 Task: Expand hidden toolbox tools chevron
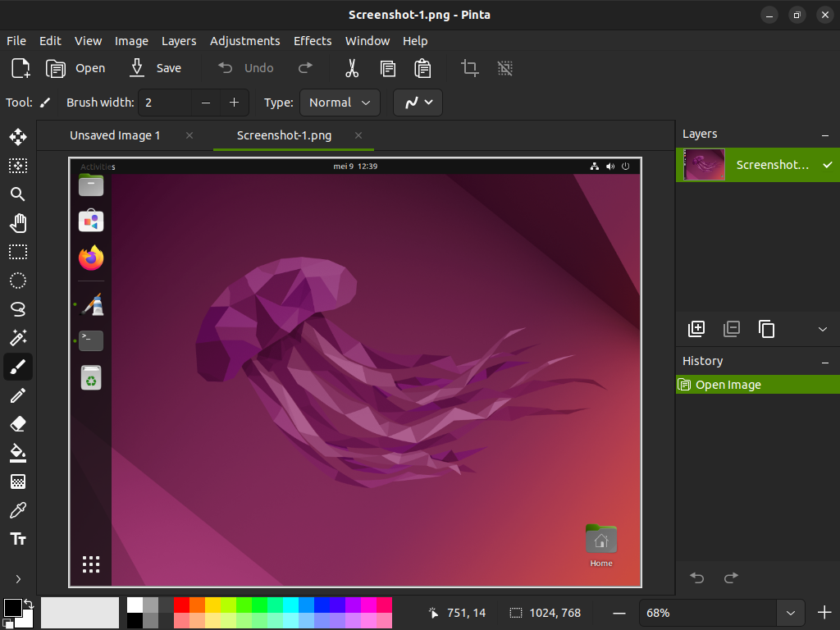point(18,579)
